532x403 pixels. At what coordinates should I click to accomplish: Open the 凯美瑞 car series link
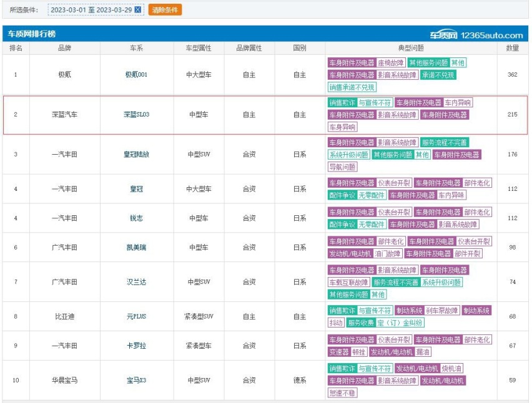click(136, 248)
